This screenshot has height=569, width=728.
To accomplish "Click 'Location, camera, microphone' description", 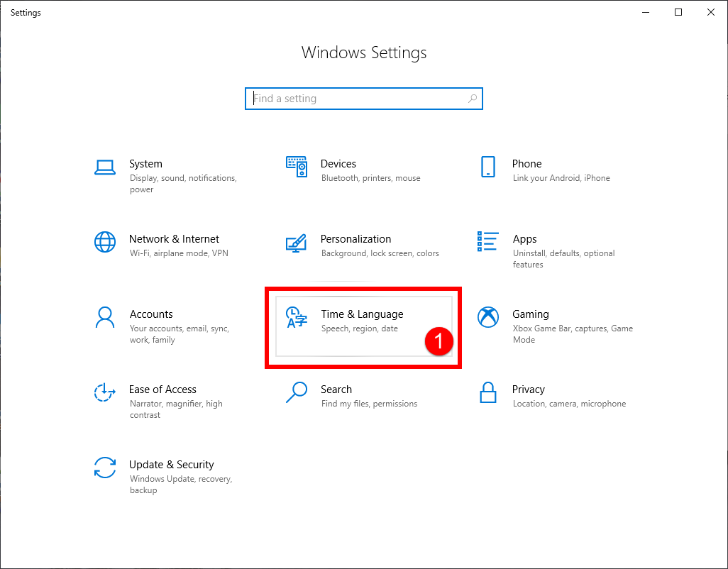I will [x=569, y=404].
